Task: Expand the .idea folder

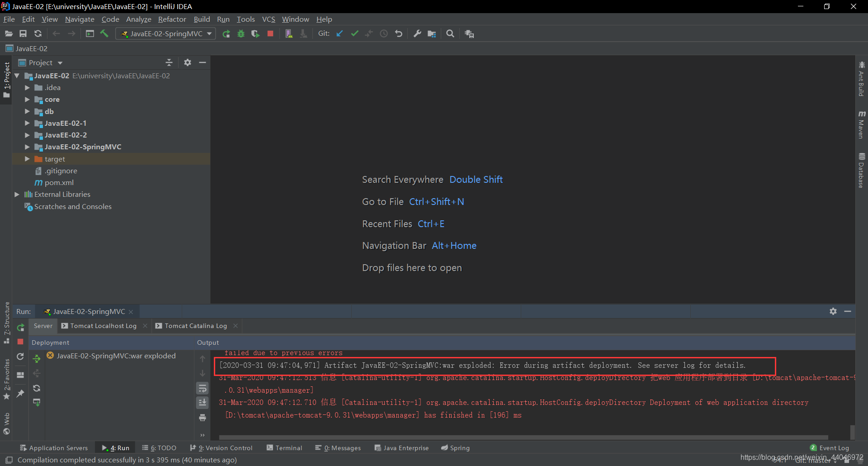Action: pos(27,87)
